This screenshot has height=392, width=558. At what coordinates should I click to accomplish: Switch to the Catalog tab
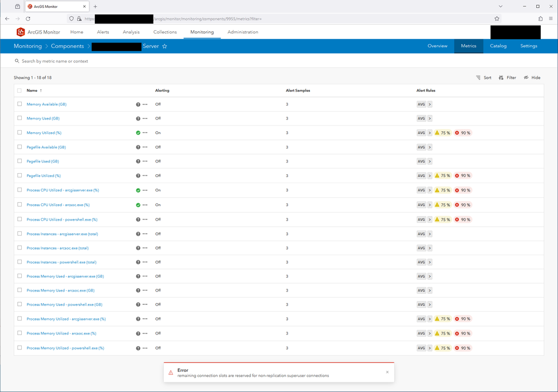pyautogui.click(x=498, y=46)
